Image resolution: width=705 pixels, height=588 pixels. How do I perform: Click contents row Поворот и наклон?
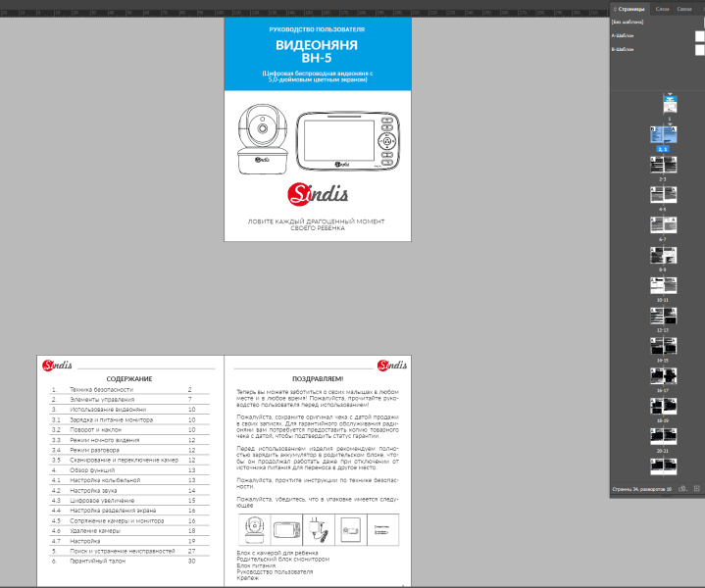tap(129, 430)
